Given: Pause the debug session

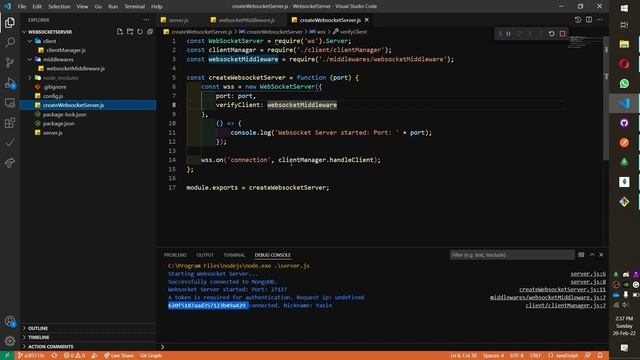Looking at the screenshot, I should 509,34.
